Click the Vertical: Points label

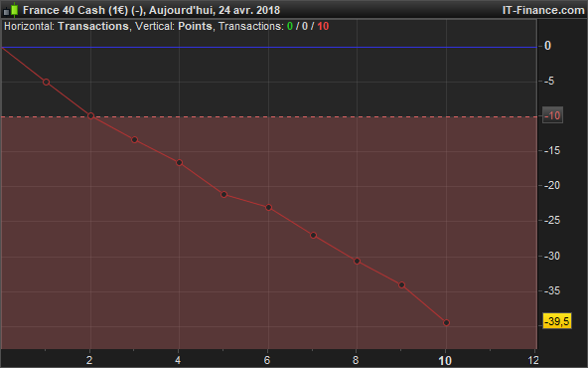coord(174,26)
